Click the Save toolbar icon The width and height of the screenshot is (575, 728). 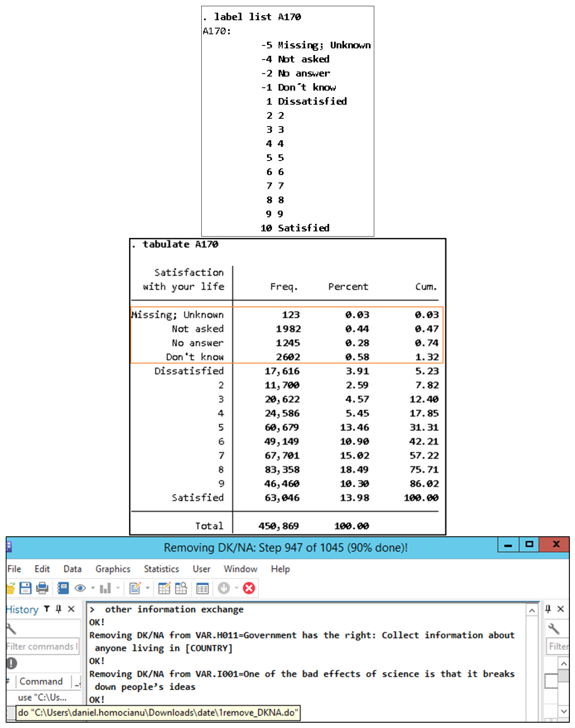click(25, 588)
